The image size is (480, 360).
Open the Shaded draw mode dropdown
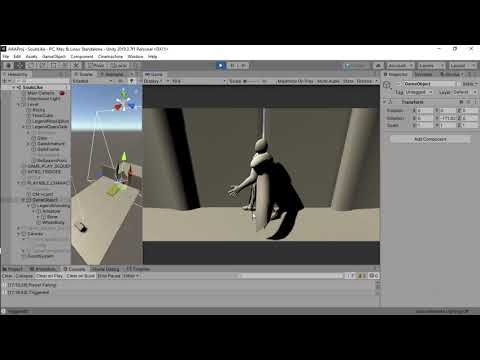click(x=93, y=81)
